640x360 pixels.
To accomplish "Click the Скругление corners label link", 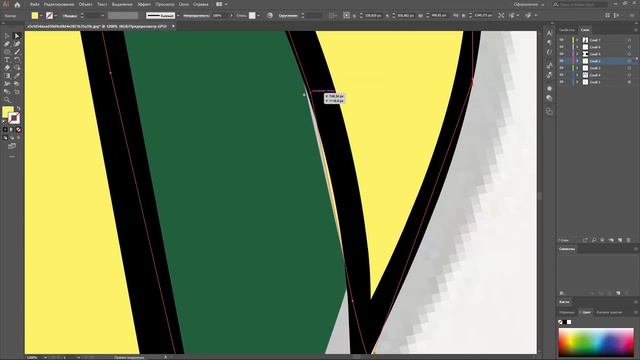I will pyautogui.click(x=288, y=16).
